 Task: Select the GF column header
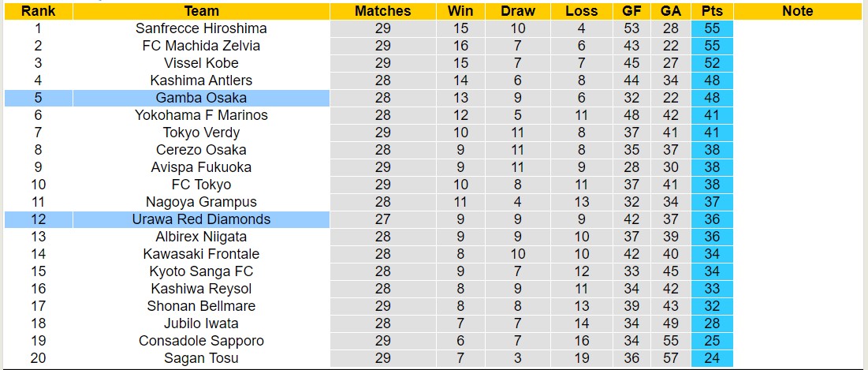[x=631, y=11]
